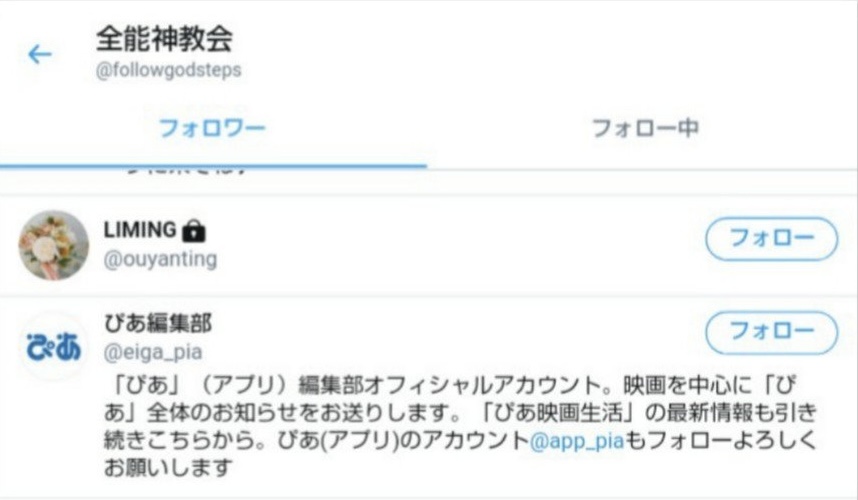Click the @ouyanting handle
The width and height of the screenshot is (858, 500).
[160, 259]
